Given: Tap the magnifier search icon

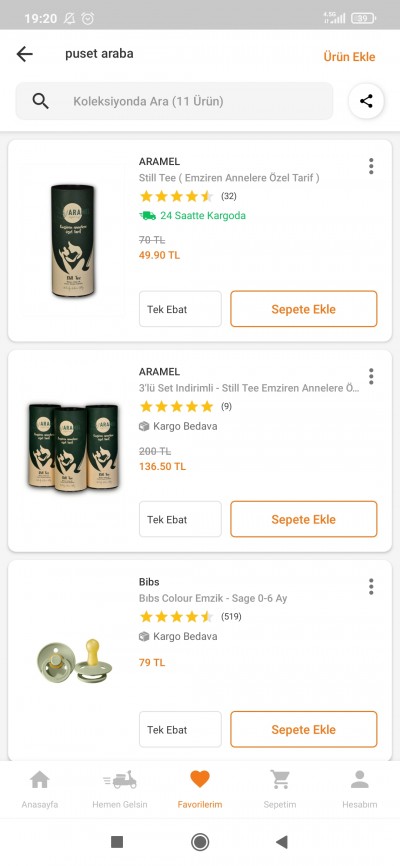Looking at the screenshot, I should click(40, 101).
